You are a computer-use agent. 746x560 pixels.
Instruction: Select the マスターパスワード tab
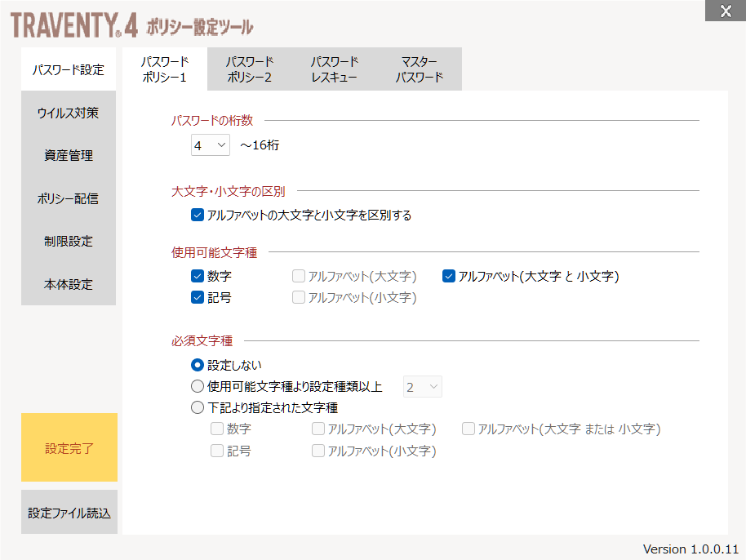[416, 69]
